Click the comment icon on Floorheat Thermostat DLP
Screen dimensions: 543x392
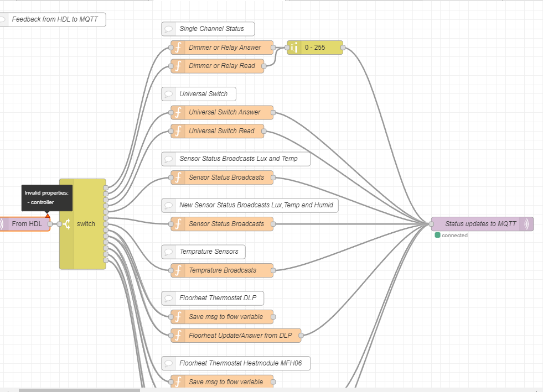[169, 298]
